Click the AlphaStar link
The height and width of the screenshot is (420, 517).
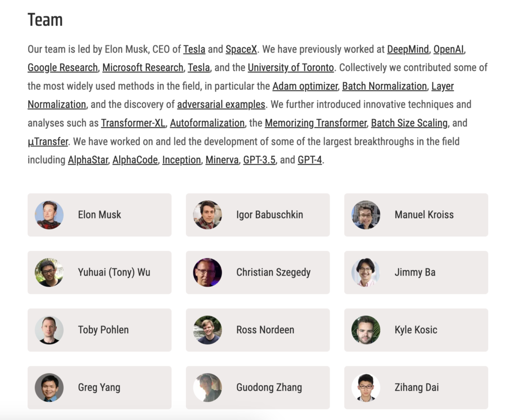click(88, 160)
